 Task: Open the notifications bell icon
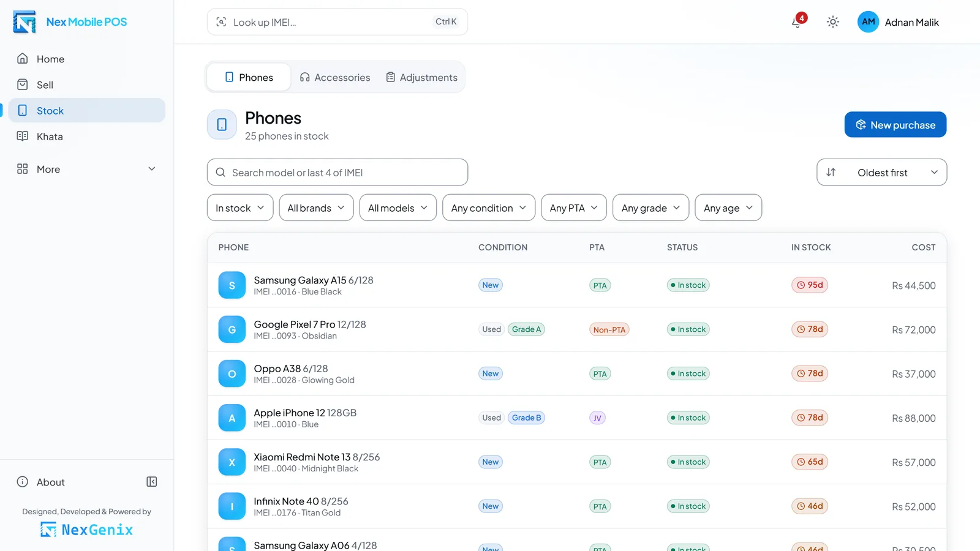click(x=797, y=22)
